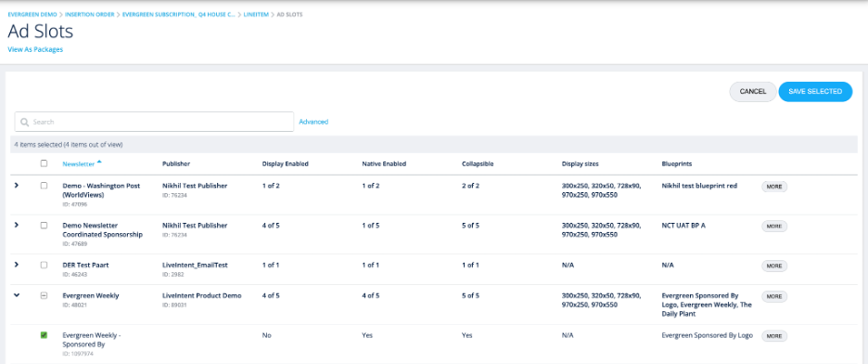Expand the Demo Newsletter Coordinated Sponsorship row
This screenshot has height=364, width=868.
(17, 225)
